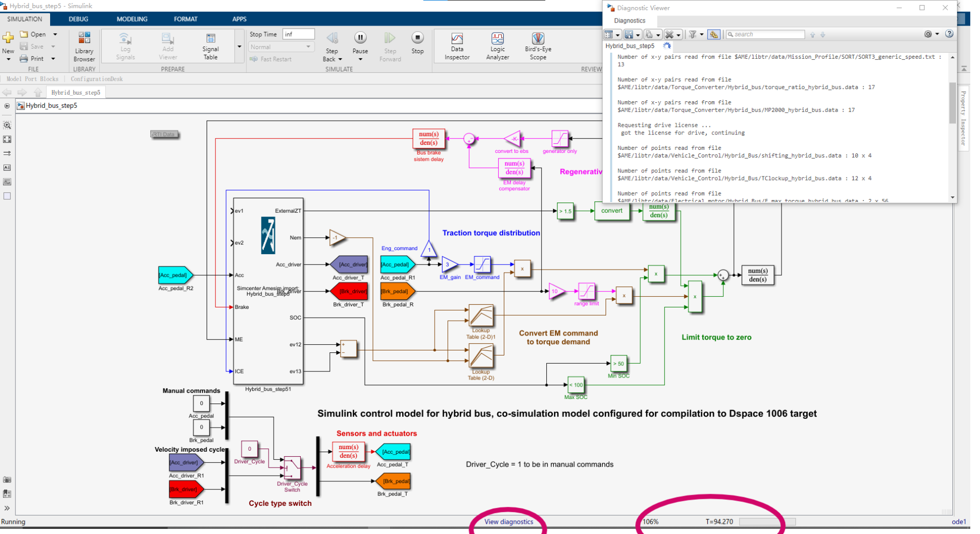
Task: Click the filter icon in Diagnostic Viewer
Action: pyautogui.click(x=693, y=34)
